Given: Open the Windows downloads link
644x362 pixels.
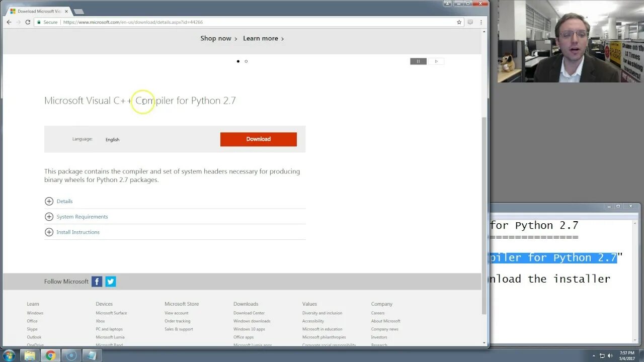Looking at the screenshot, I should (x=252, y=321).
